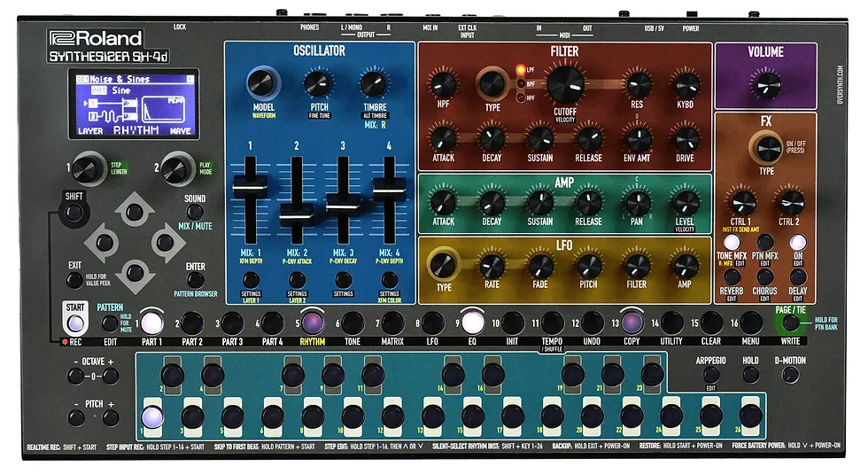Image resolution: width=868 pixels, height=474 pixels.
Task: Click SETTINGS LAYER 1 button
Action: tap(251, 280)
